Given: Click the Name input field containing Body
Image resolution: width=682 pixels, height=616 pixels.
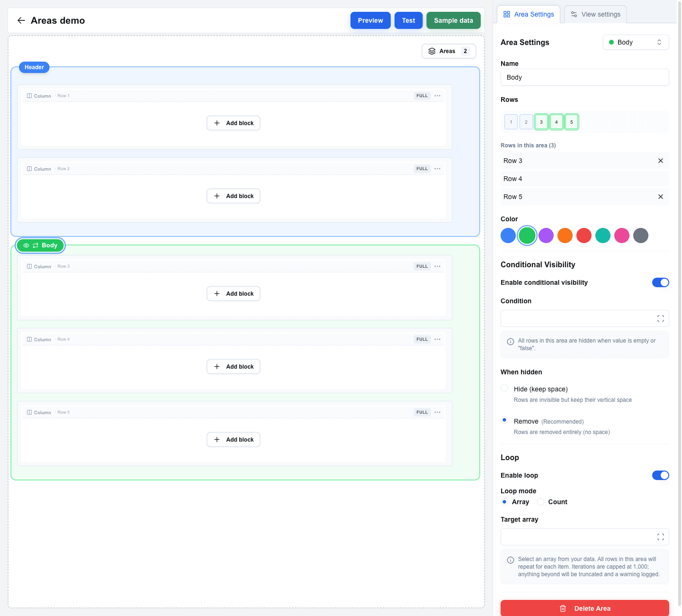Looking at the screenshot, I should [584, 77].
